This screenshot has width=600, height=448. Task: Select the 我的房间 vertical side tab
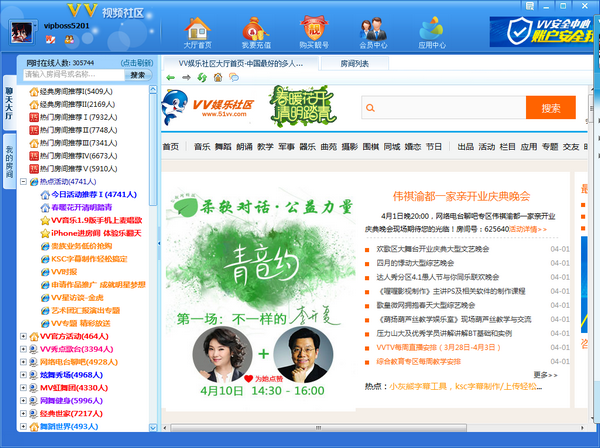coord(9,160)
